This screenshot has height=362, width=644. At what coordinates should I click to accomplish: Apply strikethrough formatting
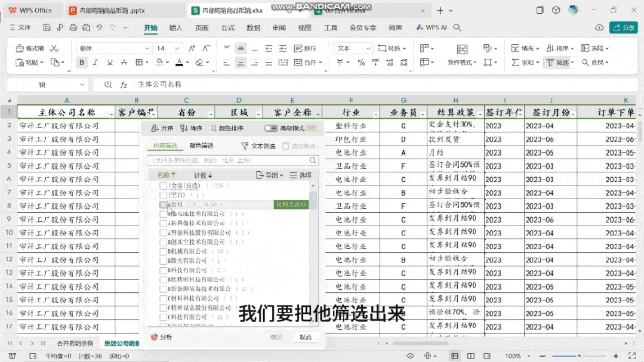click(124, 63)
